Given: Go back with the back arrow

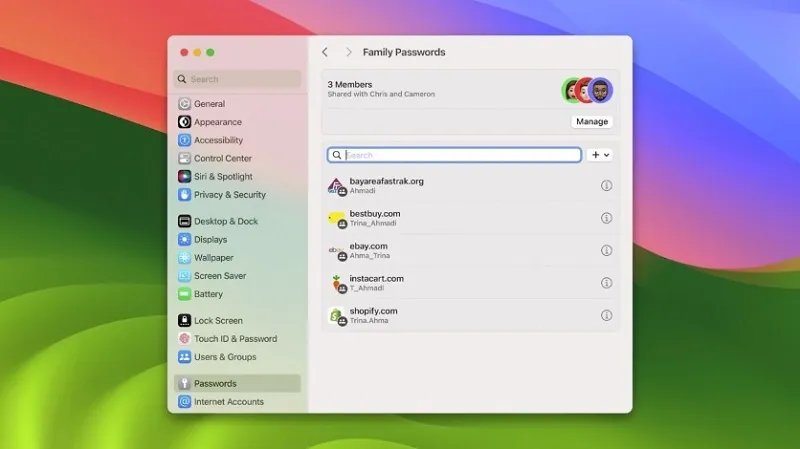Looking at the screenshot, I should point(325,52).
